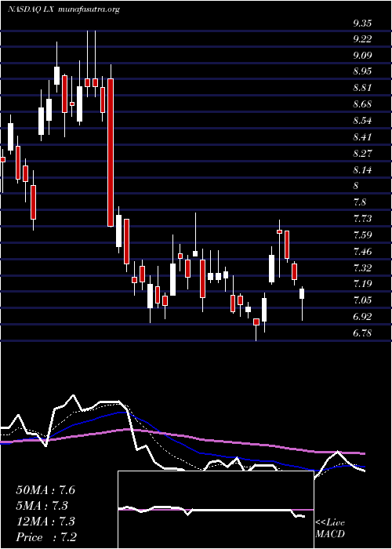
Task: Click the 8.68 price axis label
Action: click(362, 104)
